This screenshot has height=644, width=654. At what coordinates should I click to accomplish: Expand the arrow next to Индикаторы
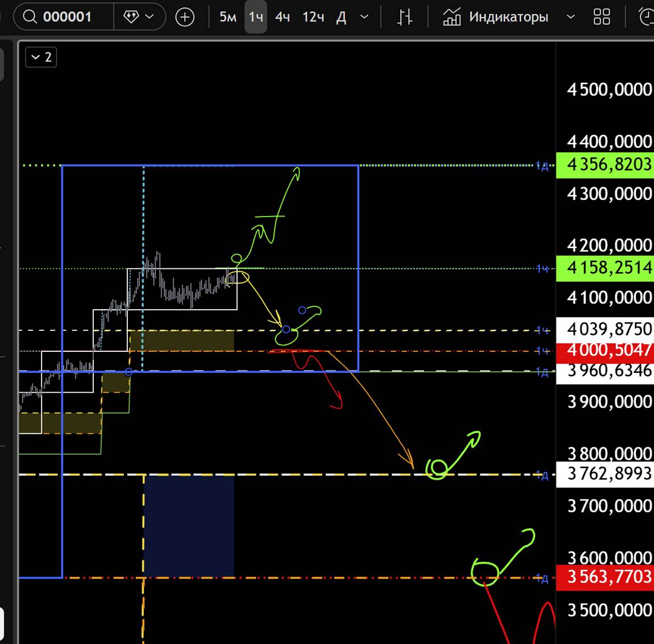[x=570, y=17]
